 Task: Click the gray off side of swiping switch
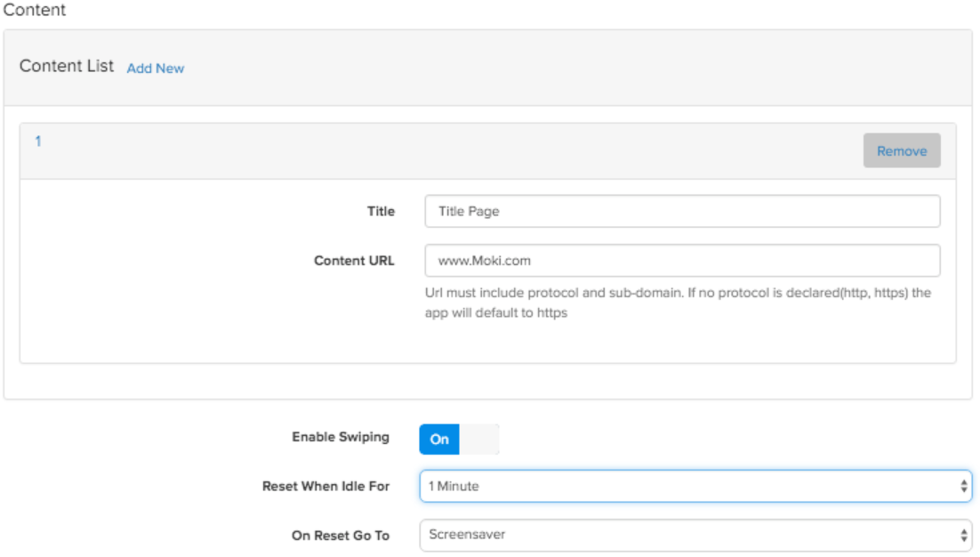click(x=479, y=439)
